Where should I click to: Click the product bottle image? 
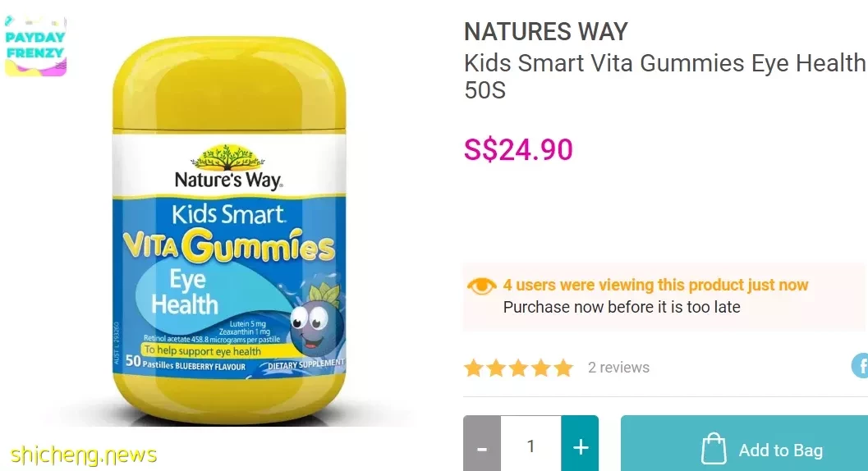[229, 231]
